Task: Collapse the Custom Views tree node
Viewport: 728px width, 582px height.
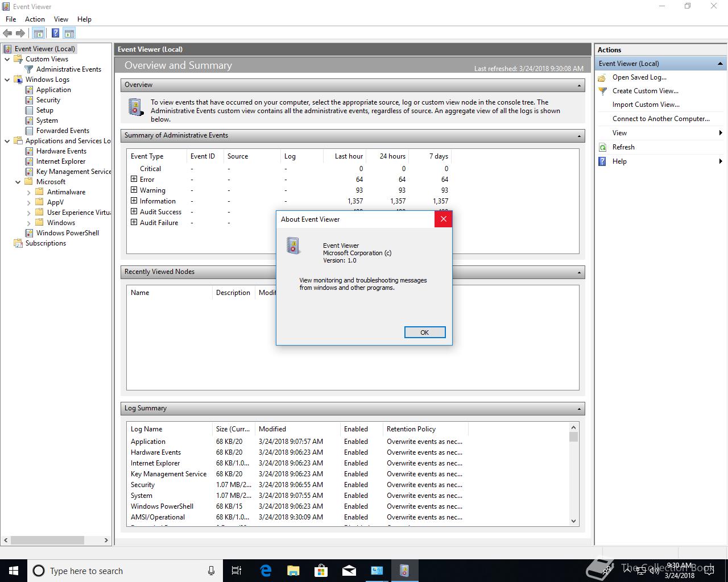Action: pyautogui.click(x=7, y=59)
